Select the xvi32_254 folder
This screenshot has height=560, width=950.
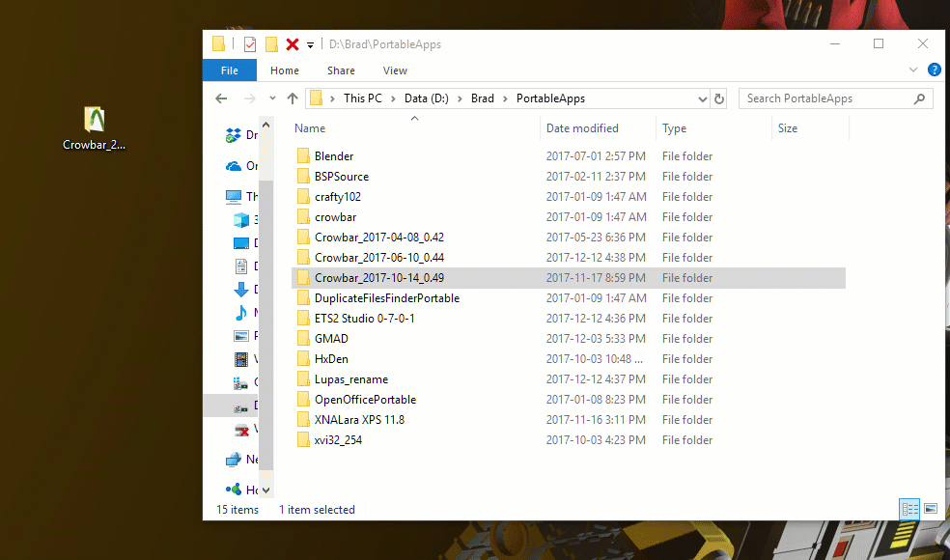tap(338, 440)
